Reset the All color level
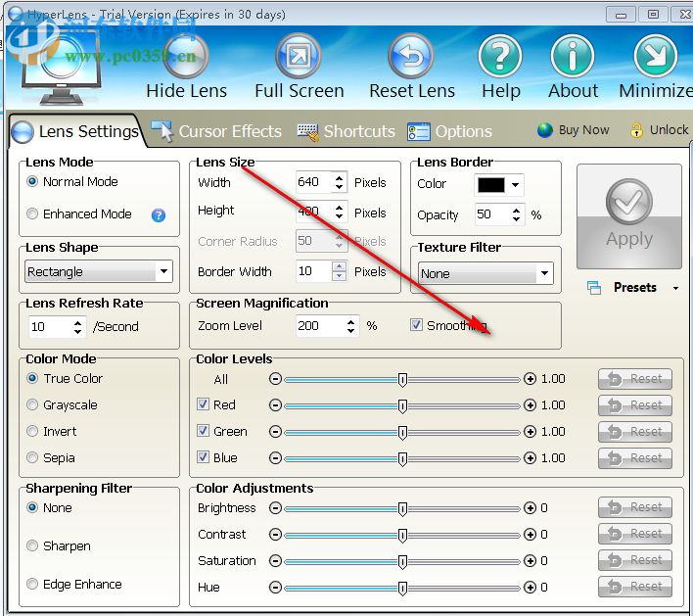Image resolution: width=693 pixels, height=616 pixels. pyautogui.click(x=634, y=379)
